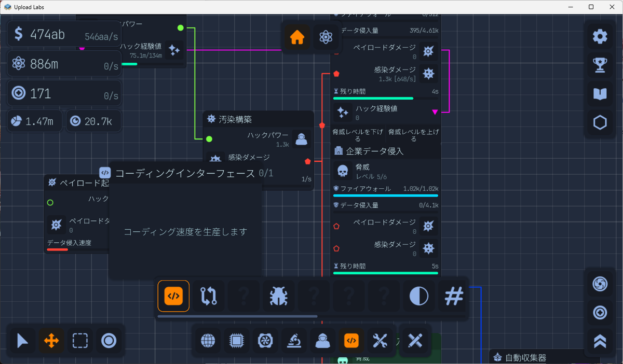Click the 残り時間 5s progress bar
Viewport: 623px width, 364px height.
pos(386,273)
